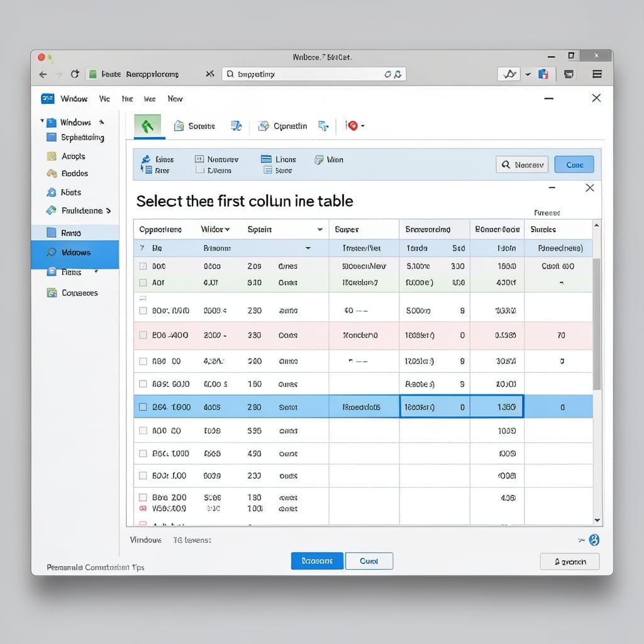644x644 pixels.
Task: Toggle the checkbox for row n90 00
Action: tap(143, 361)
